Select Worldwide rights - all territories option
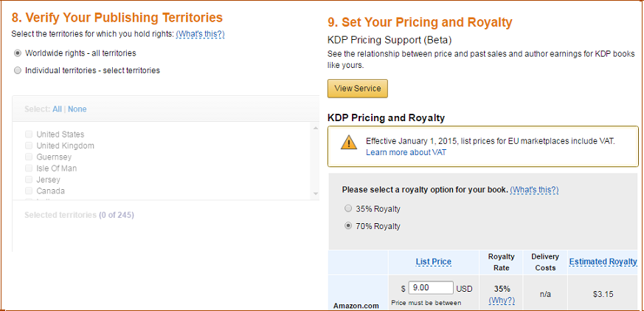Image resolution: width=644 pixels, height=311 pixels. [x=17, y=53]
